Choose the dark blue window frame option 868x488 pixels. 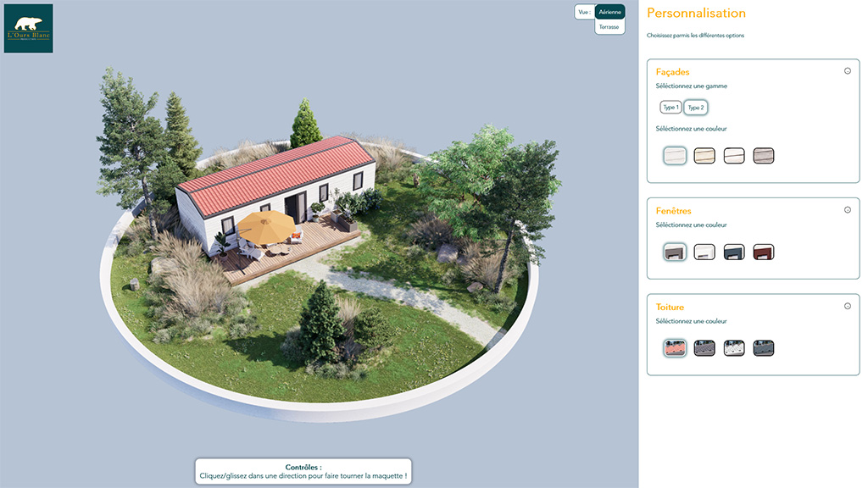point(734,252)
